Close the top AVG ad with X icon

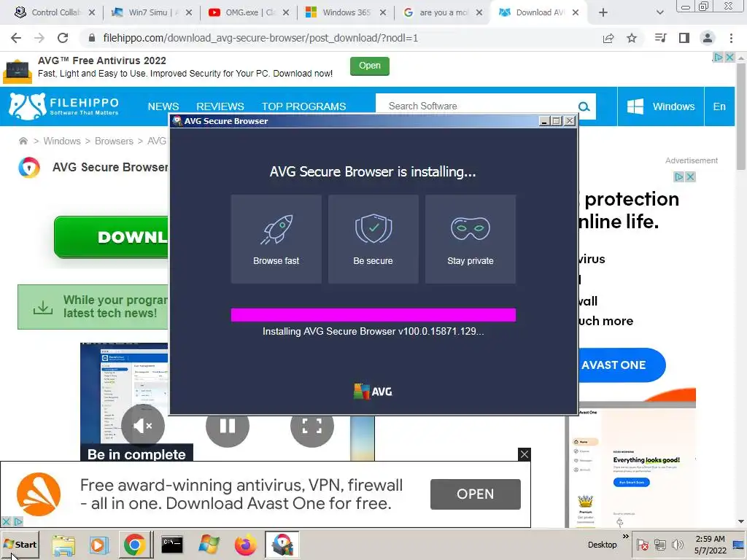tap(729, 57)
